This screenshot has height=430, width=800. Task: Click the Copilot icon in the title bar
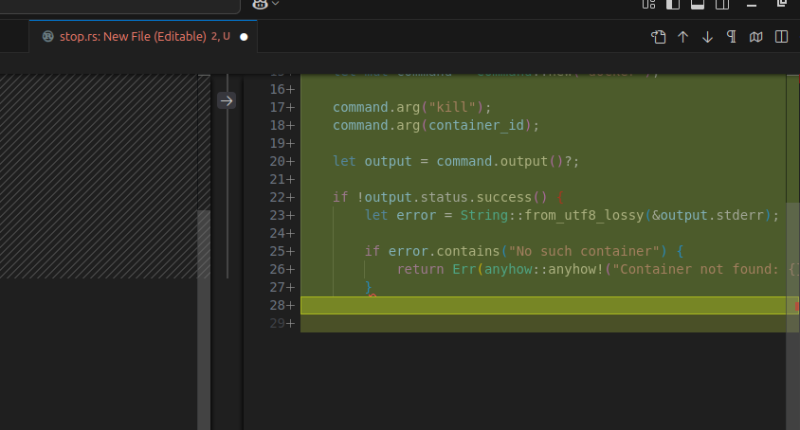tap(260, 4)
